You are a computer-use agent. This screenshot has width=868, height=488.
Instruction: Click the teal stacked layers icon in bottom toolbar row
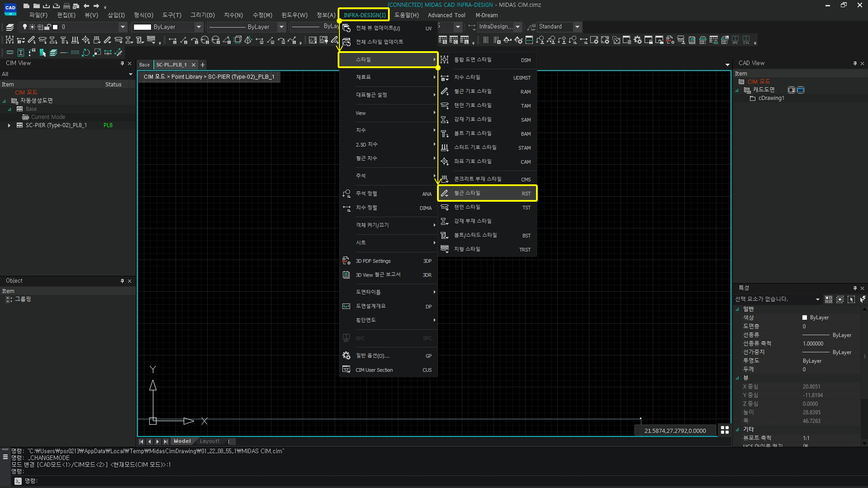pyautogui.click(x=53, y=52)
